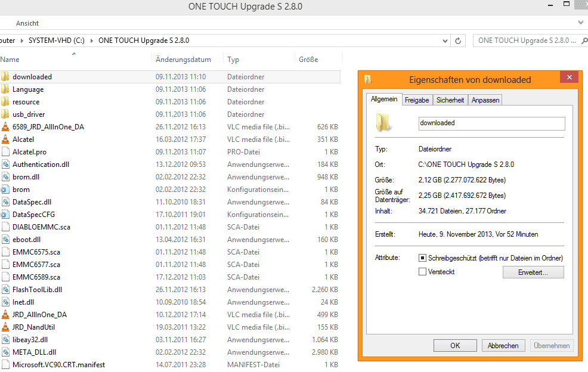Sort files by Name column

10,59
